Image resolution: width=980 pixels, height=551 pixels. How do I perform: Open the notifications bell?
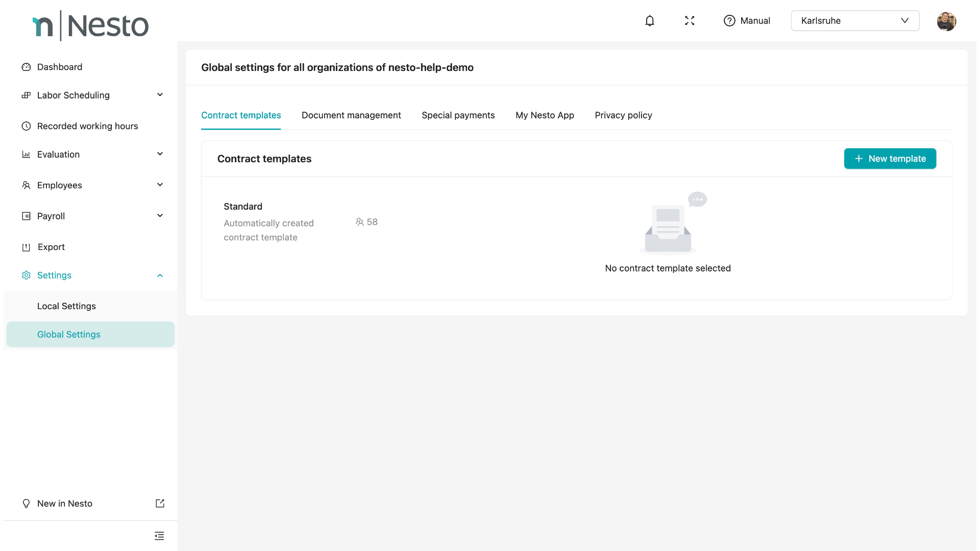pyautogui.click(x=649, y=21)
